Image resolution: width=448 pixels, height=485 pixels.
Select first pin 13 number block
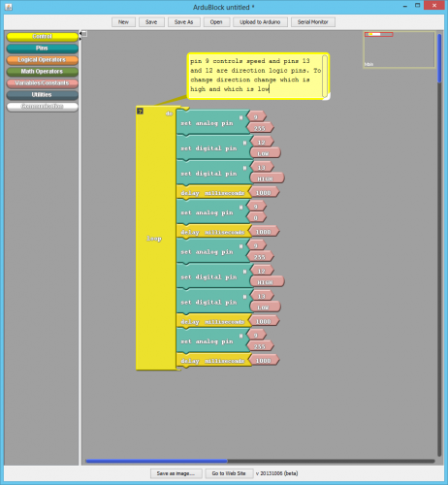pos(262,167)
